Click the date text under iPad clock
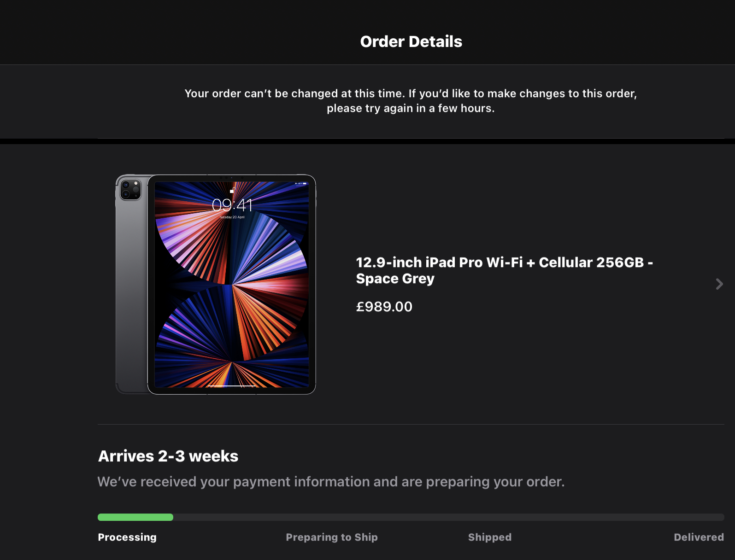 pos(232,217)
